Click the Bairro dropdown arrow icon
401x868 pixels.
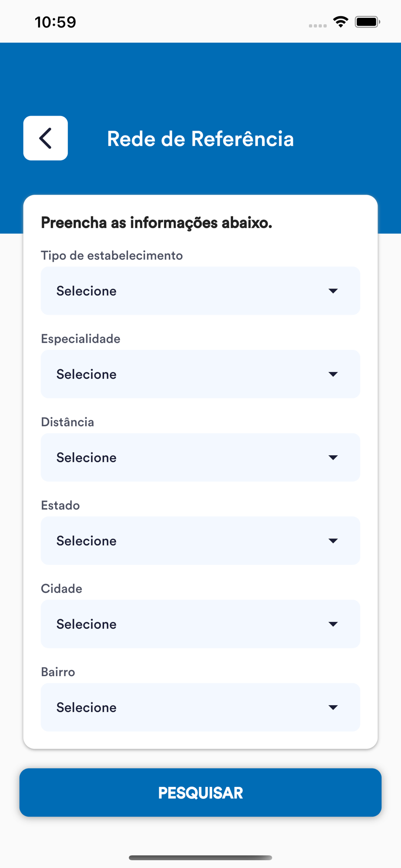click(333, 707)
